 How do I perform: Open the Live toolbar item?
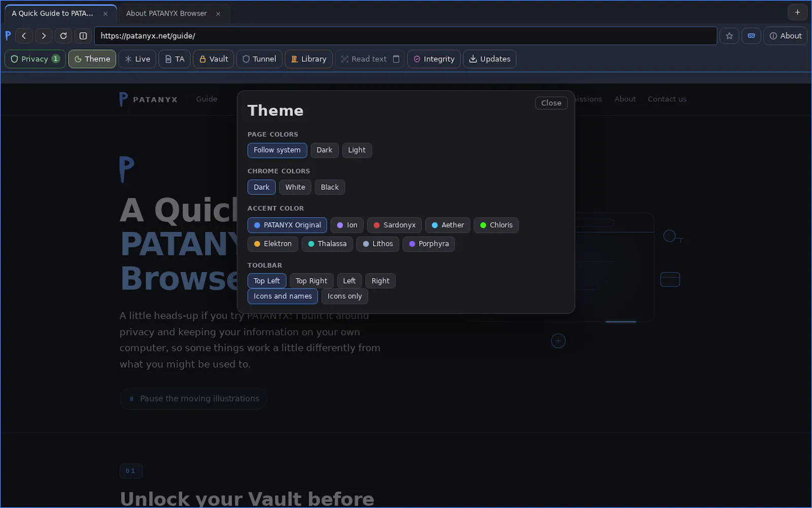pos(138,59)
